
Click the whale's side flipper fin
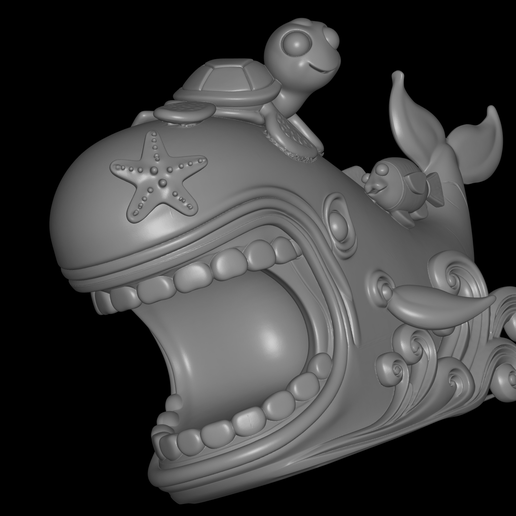point(441,306)
